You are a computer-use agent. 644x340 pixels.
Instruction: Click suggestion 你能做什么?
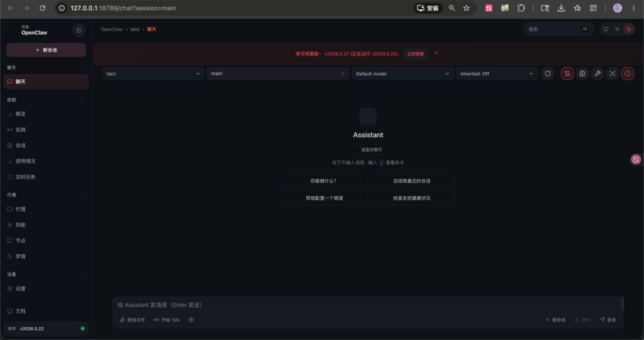point(324,181)
